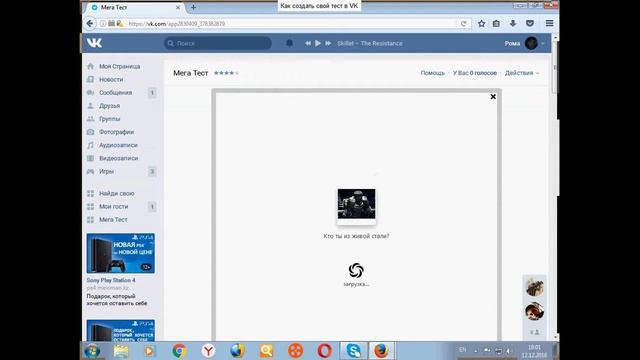Open Видеозаписи section

(118, 158)
